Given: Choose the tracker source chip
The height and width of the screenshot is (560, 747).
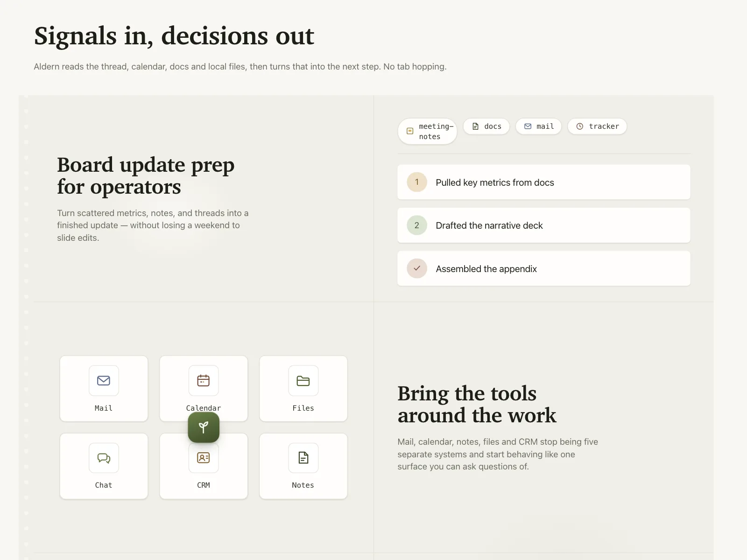Looking at the screenshot, I should coord(597,126).
